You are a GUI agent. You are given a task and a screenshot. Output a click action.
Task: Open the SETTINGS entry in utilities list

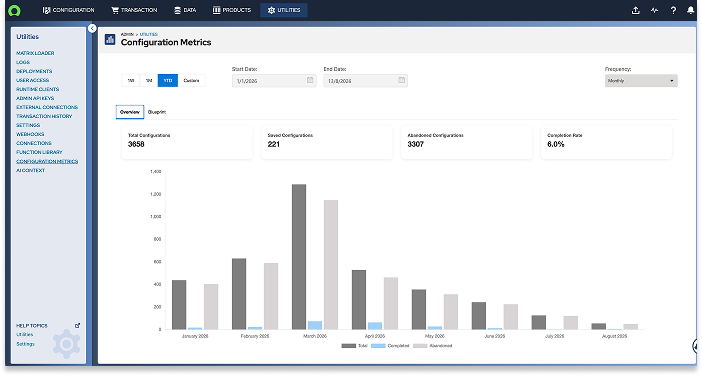pyautogui.click(x=28, y=125)
